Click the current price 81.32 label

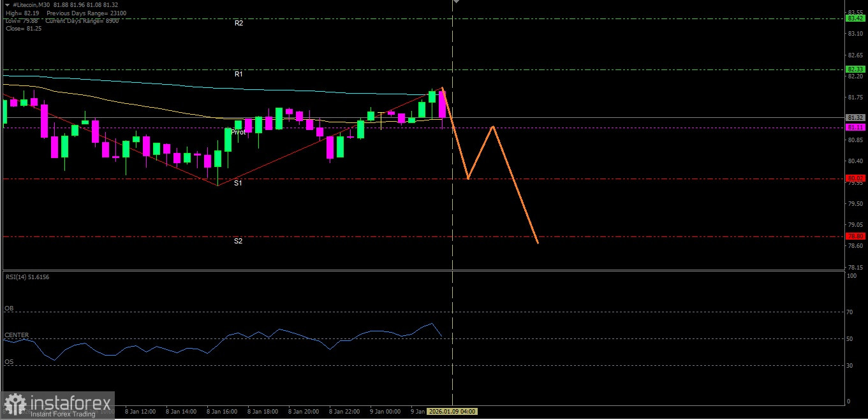point(855,118)
